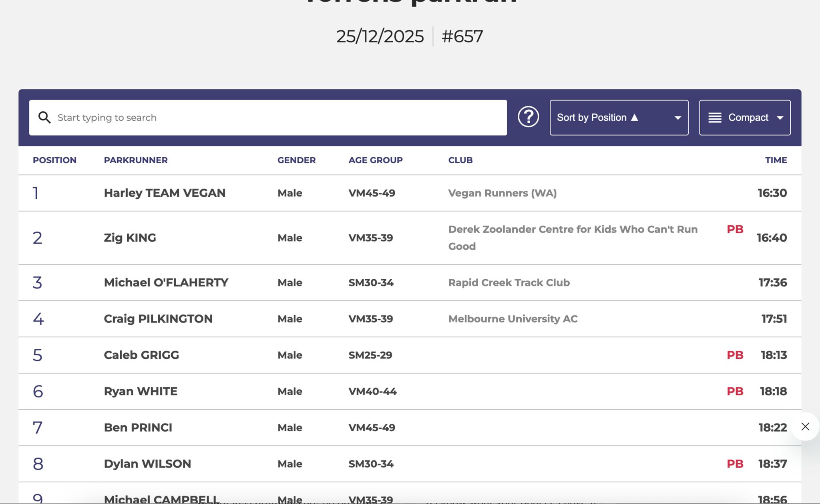The width and height of the screenshot is (820, 504).
Task: Click Dylan WILSON's name link
Action: pyautogui.click(x=147, y=464)
